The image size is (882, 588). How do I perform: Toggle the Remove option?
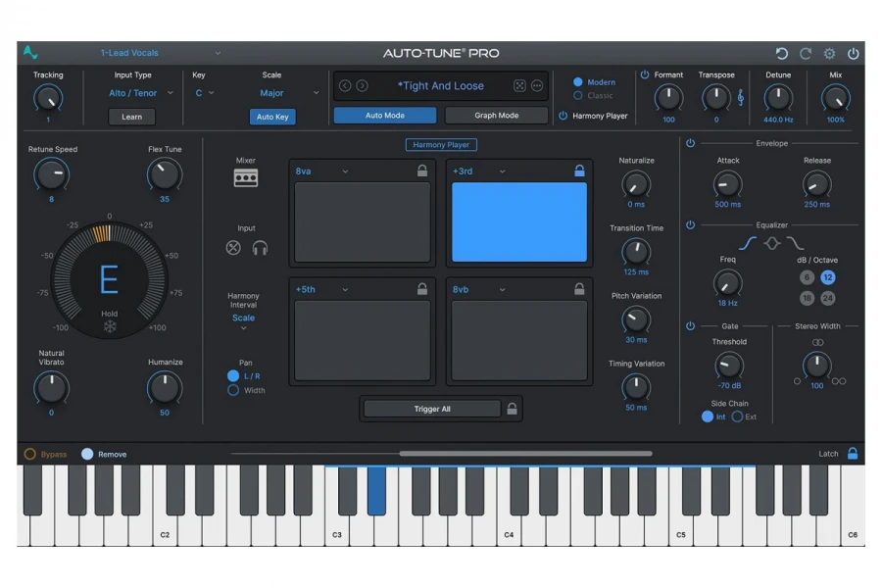point(87,454)
